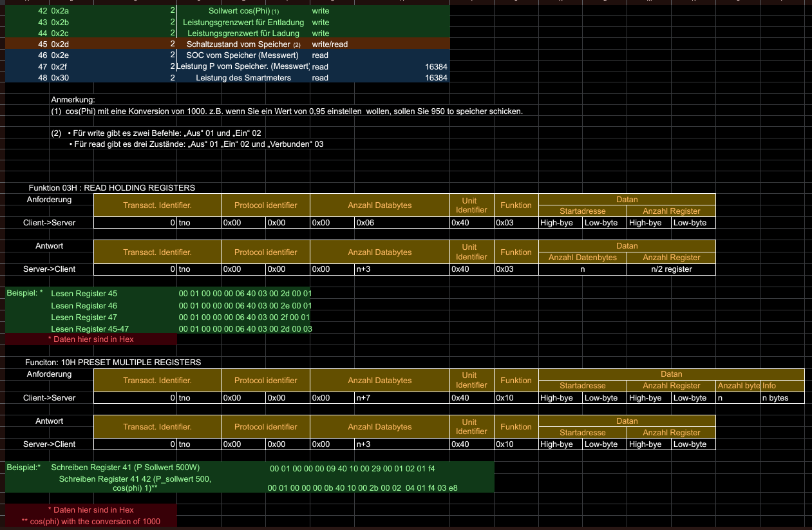Screen dimensions: 812x530
Task: Select 'Schreiben Register 41 (P Sollwert 500W)' cell
Action: tap(126, 468)
